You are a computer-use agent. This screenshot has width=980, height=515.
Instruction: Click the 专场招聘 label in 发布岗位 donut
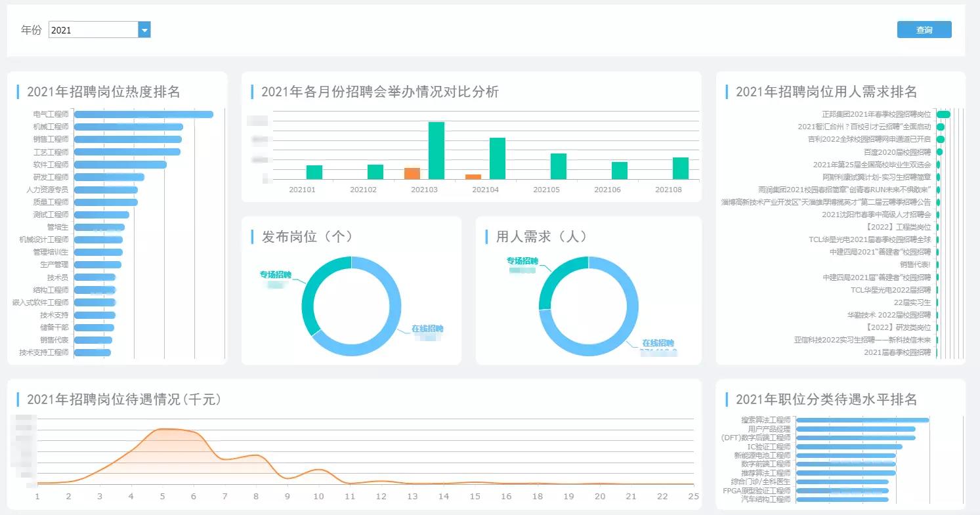pos(275,275)
